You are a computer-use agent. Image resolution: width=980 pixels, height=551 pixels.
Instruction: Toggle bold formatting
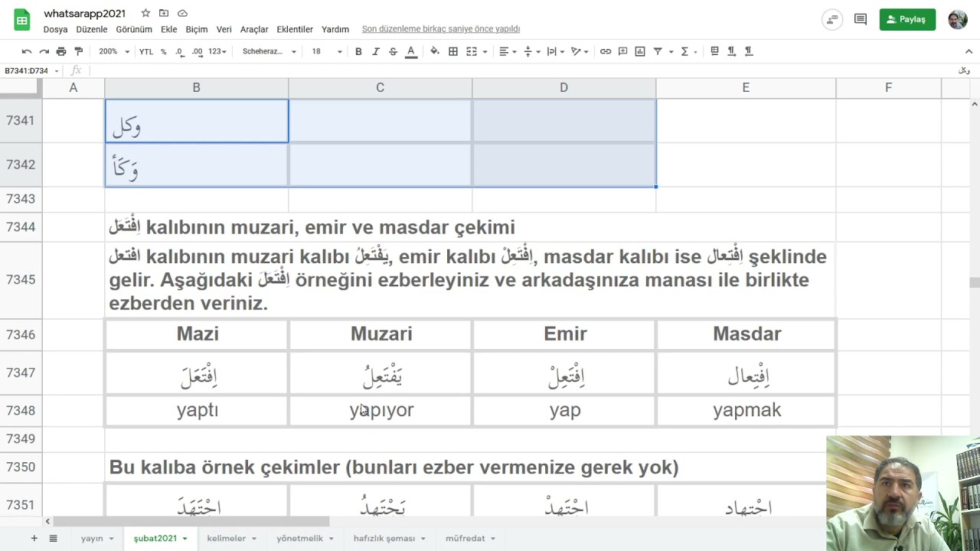[358, 51]
